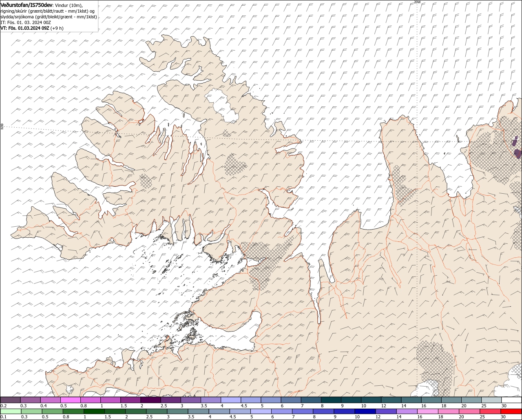Pick the dark green 1 swatch, lower legend row
Screen dimensions: 522x420
(x=94, y=411)
